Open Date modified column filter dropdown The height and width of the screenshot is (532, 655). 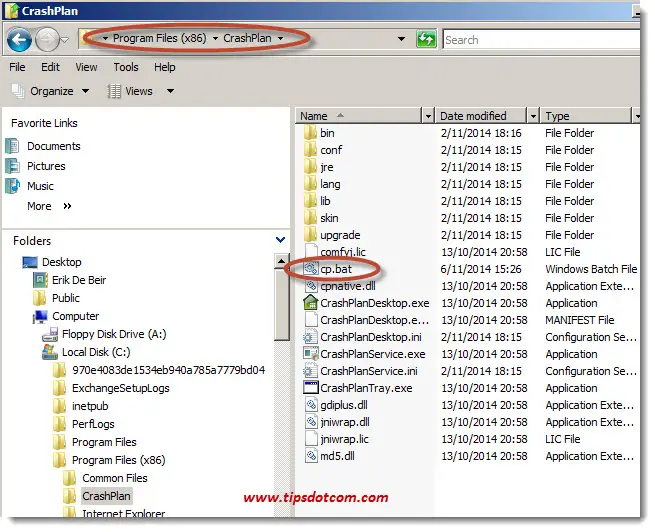(x=533, y=116)
